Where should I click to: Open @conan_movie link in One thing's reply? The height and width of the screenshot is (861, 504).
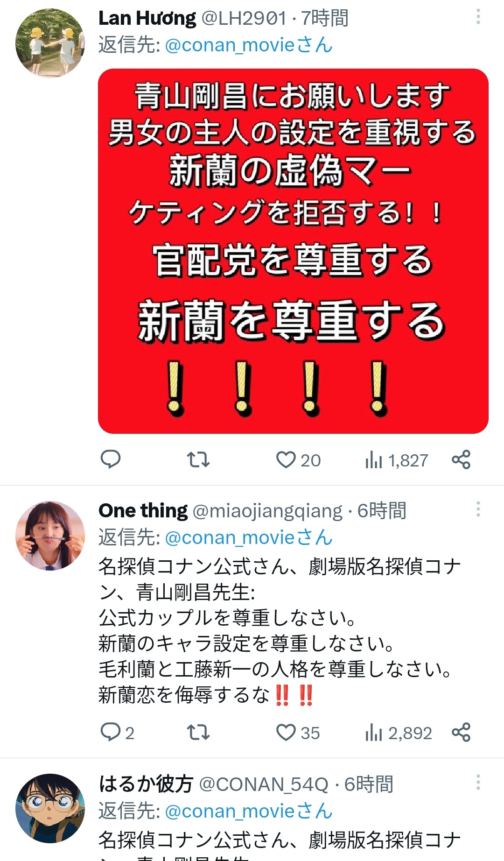[249, 537]
